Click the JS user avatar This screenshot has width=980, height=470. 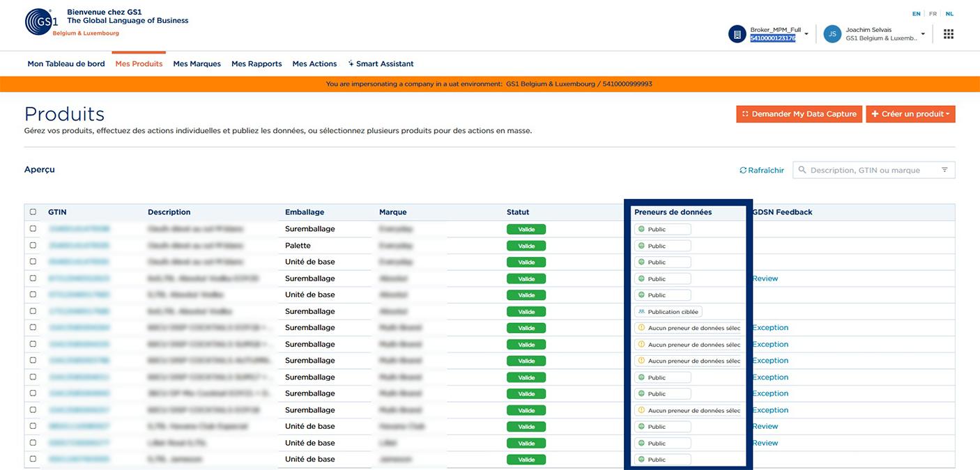pos(832,34)
